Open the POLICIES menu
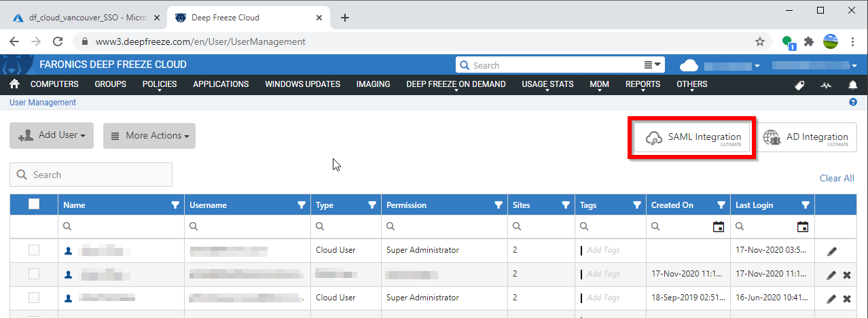The height and width of the screenshot is (318, 868). 160,85
